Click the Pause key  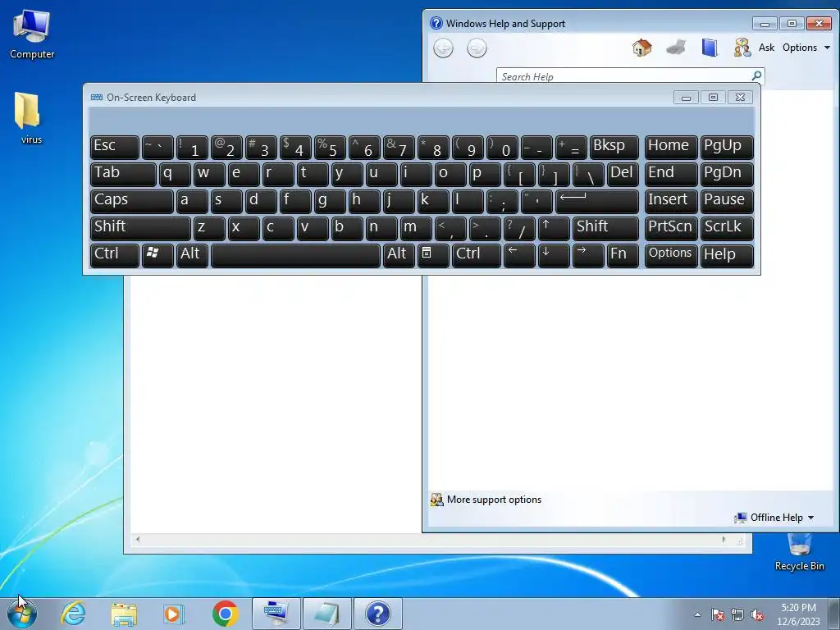pyautogui.click(x=727, y=202)
